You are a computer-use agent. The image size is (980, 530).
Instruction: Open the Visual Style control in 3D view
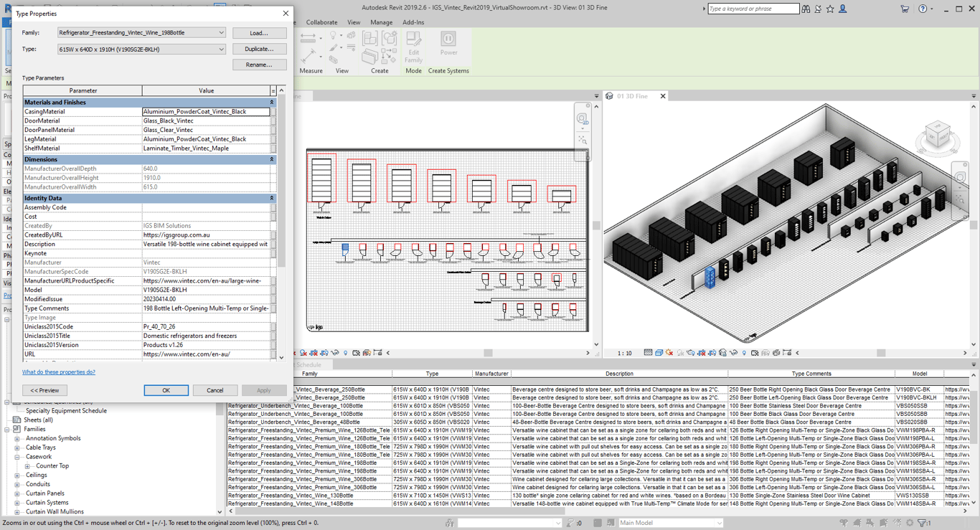659,351
